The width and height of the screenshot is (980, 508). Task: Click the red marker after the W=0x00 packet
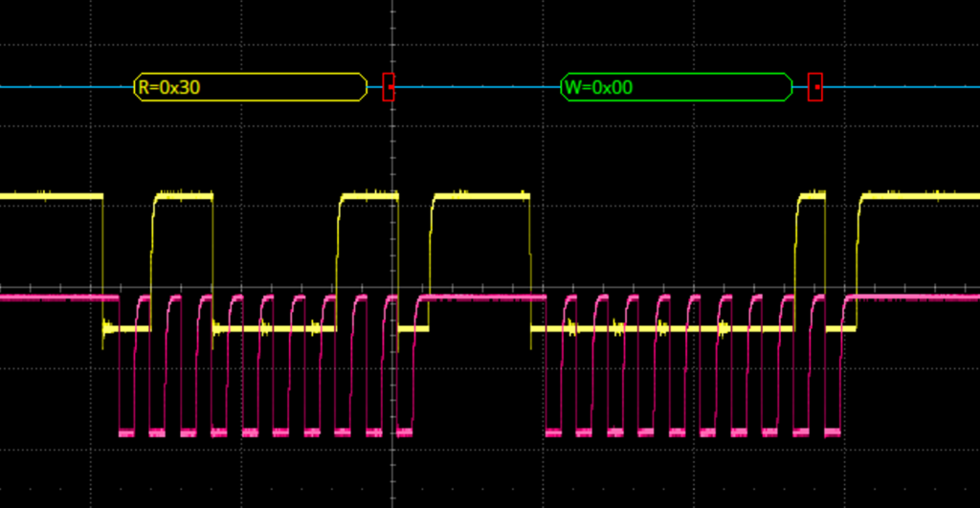click(815, 87)
